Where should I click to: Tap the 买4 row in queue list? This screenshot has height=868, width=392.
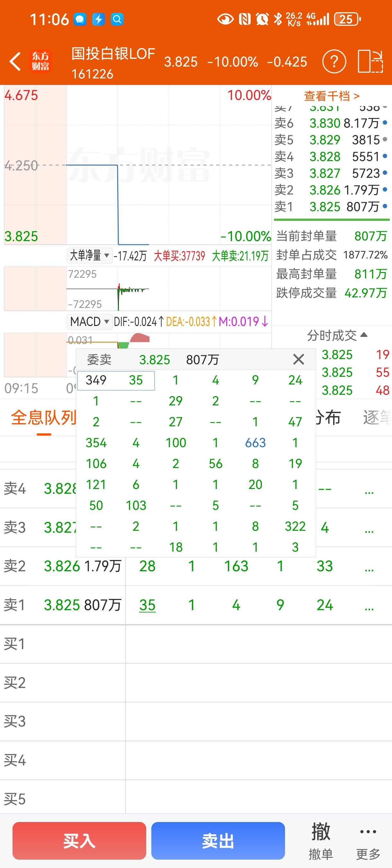(196, 760)
